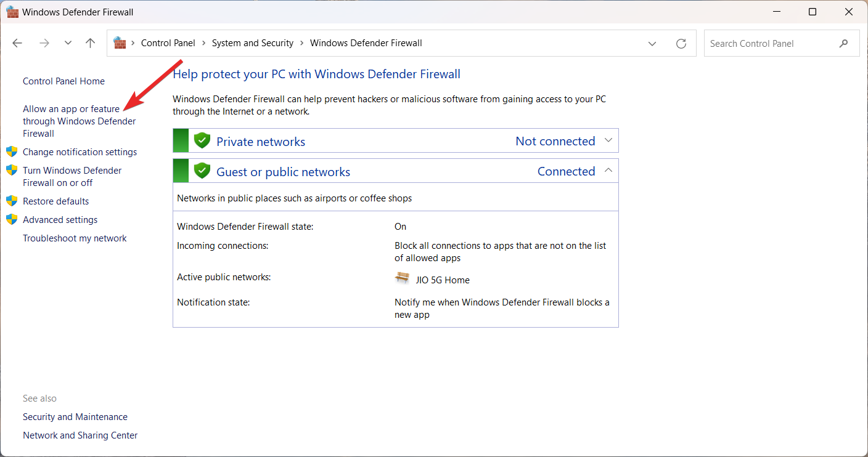
Task: Collapse the Guest or public networks section
Action: click(x=608, y=171)
